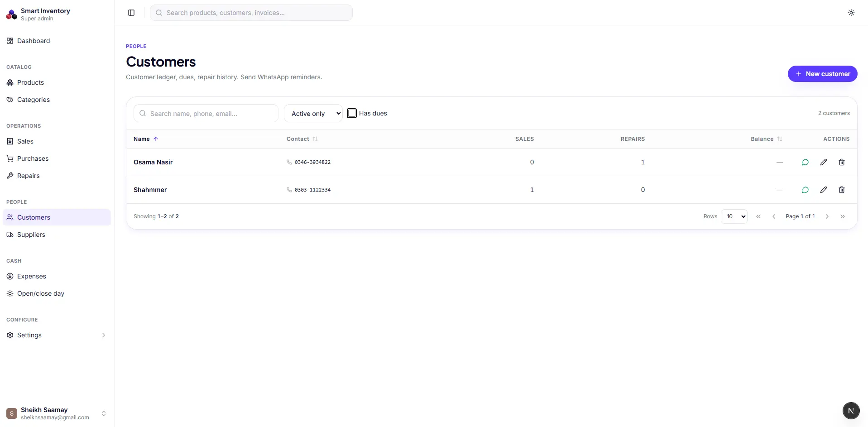Toggle the sidebar collapse icon
Viewport: 868px width, 427px height.
[x=131, y=13]
